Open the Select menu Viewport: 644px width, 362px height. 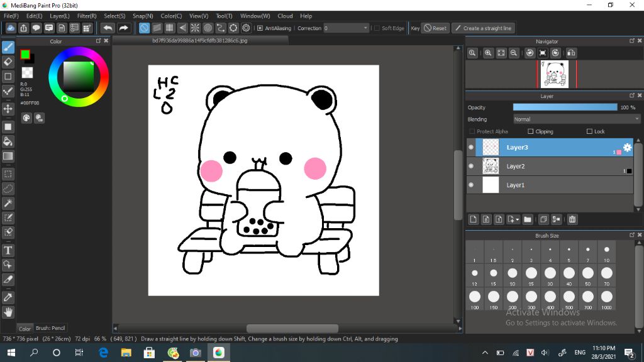click(114, 16)
